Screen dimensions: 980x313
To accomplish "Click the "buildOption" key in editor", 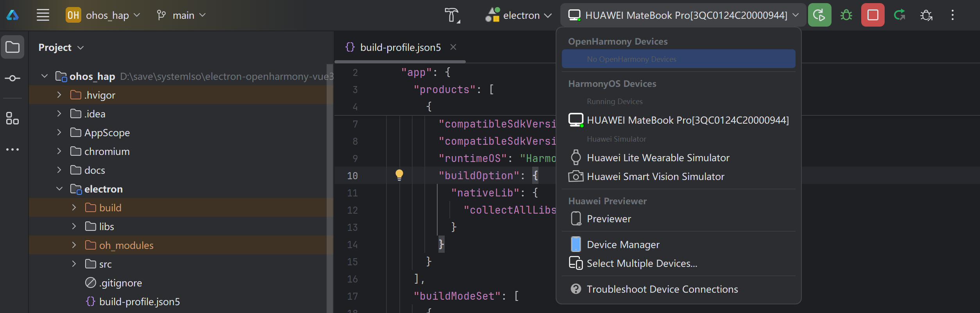I will (479, 175).
